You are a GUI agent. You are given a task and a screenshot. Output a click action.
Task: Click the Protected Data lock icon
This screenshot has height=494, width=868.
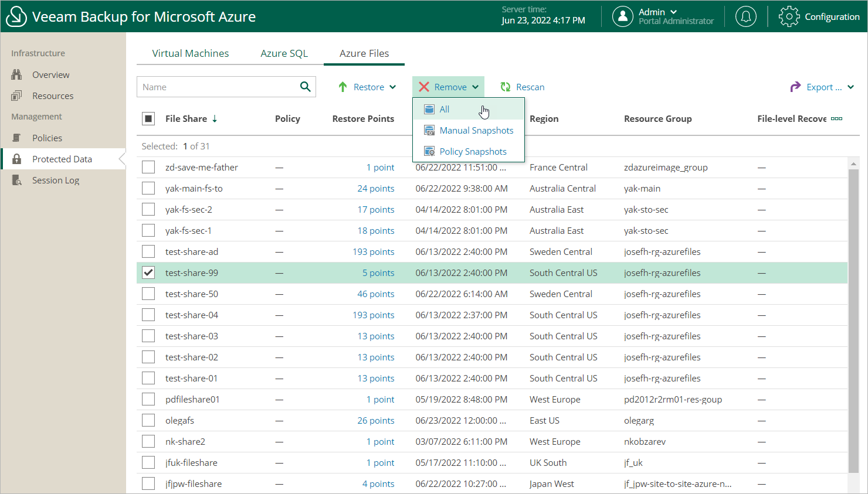pos(17,159)
